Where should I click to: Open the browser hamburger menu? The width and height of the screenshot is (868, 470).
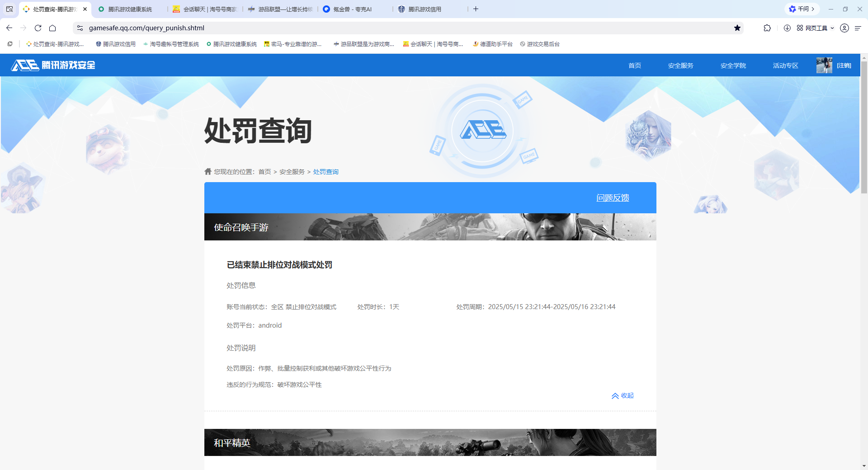click(859, 28)
